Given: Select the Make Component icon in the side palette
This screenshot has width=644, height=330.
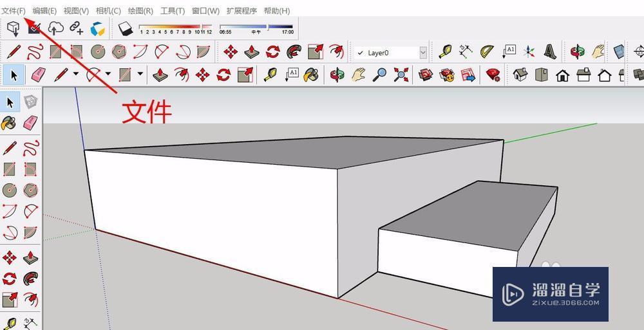Looking at the screenshot, I should (30, 102).
